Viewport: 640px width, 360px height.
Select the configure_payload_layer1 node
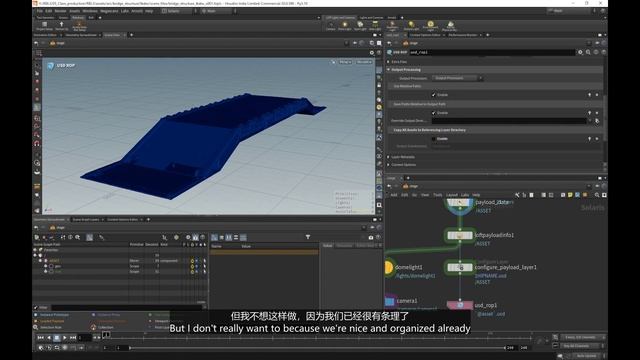[x=460, y=268]
